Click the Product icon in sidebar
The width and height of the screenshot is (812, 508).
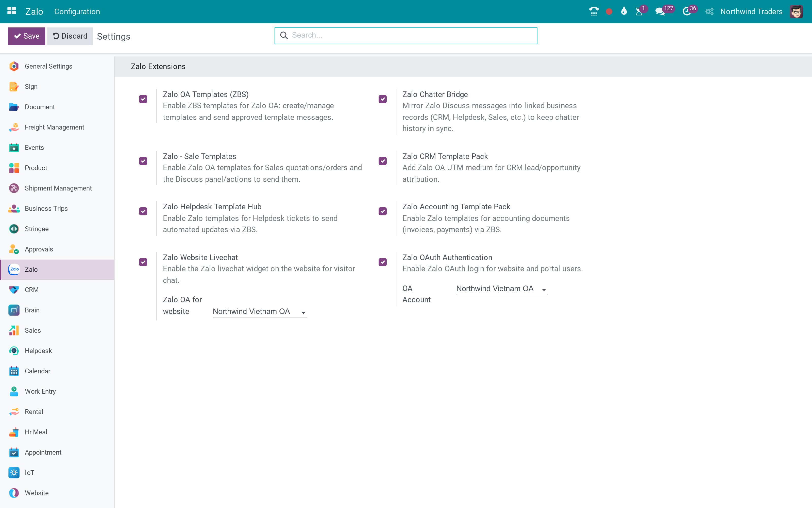pos(14,168)
